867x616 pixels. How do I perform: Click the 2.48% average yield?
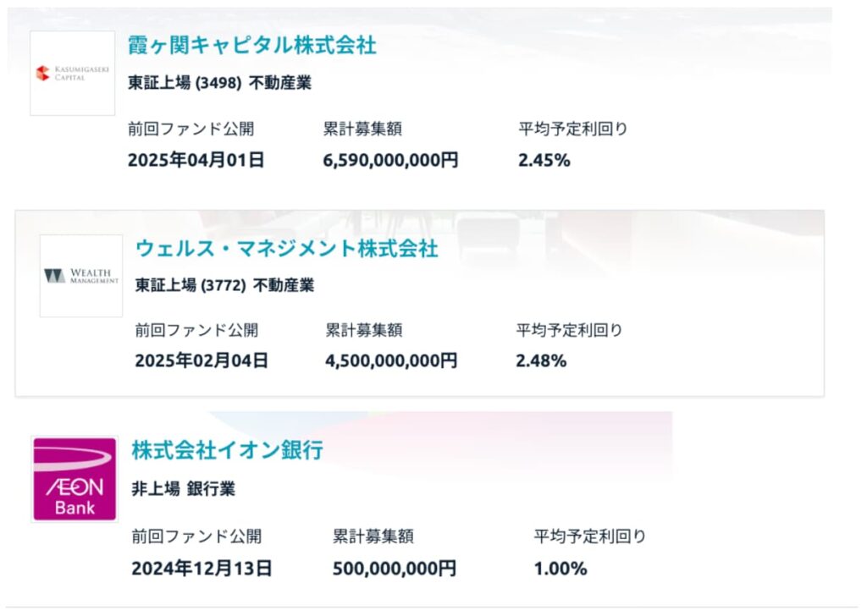pyautogui.click(x=541, y=360)
